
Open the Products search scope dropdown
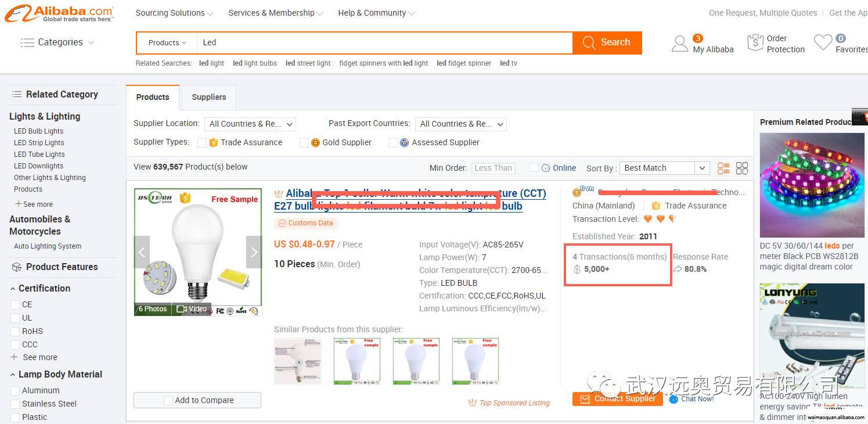pos(167,43)
